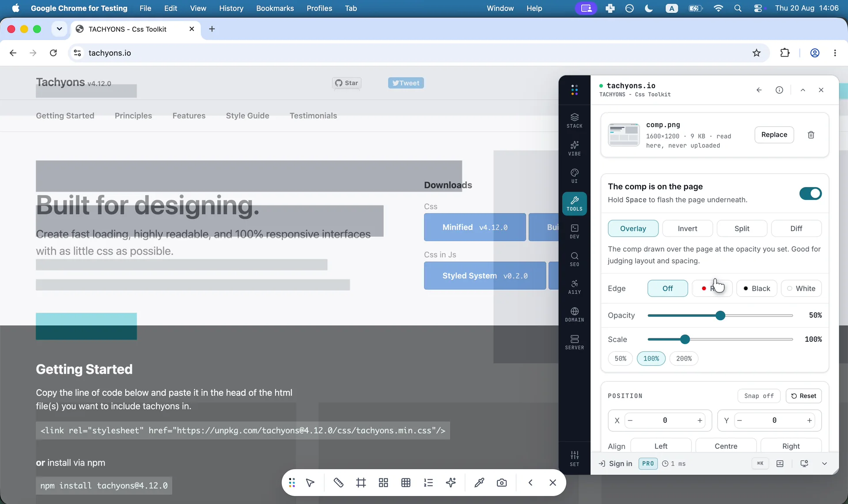The width and height of the screenshot is (848, 504).
Task: Click the numbered list tool in the floating toolbar
Action: pos(428,483)
